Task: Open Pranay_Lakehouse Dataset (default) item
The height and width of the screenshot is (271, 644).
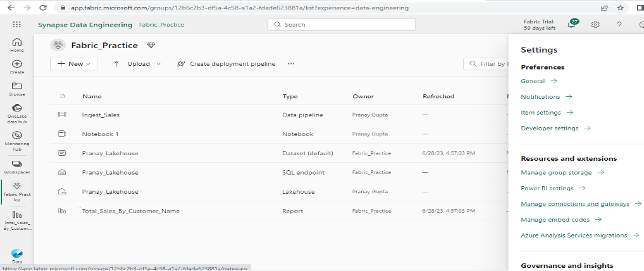Action: [110, 153]
